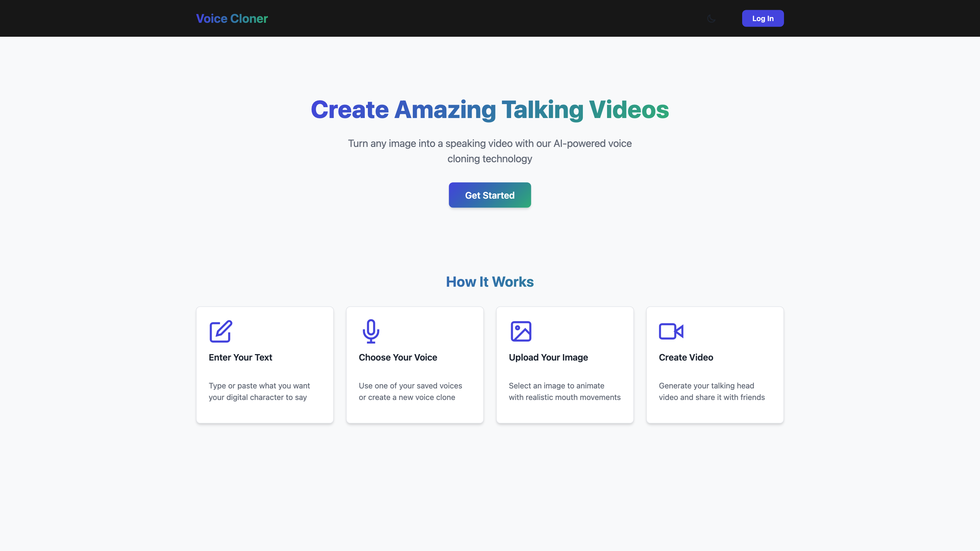
Task: Select the Enter Your Text heading
Action: click(x=241, y=357)
